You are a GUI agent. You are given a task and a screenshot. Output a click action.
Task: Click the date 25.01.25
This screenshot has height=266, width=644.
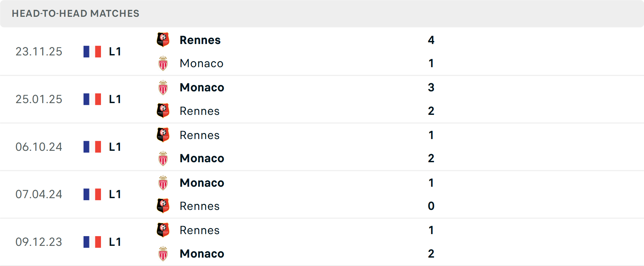(x=39, y=99)
